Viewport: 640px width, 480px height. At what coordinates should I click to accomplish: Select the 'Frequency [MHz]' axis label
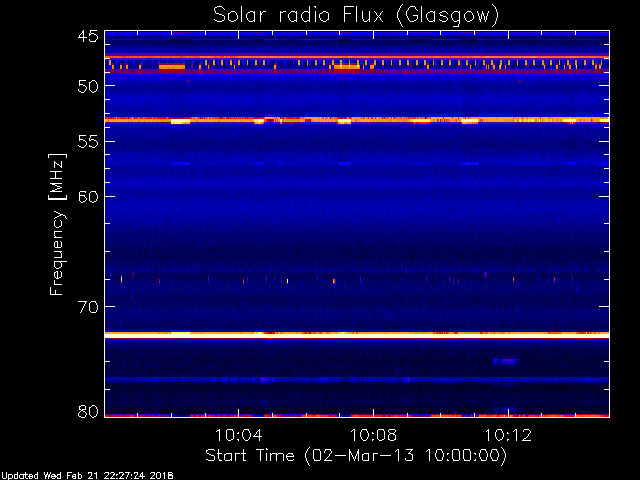click(57, 224)
